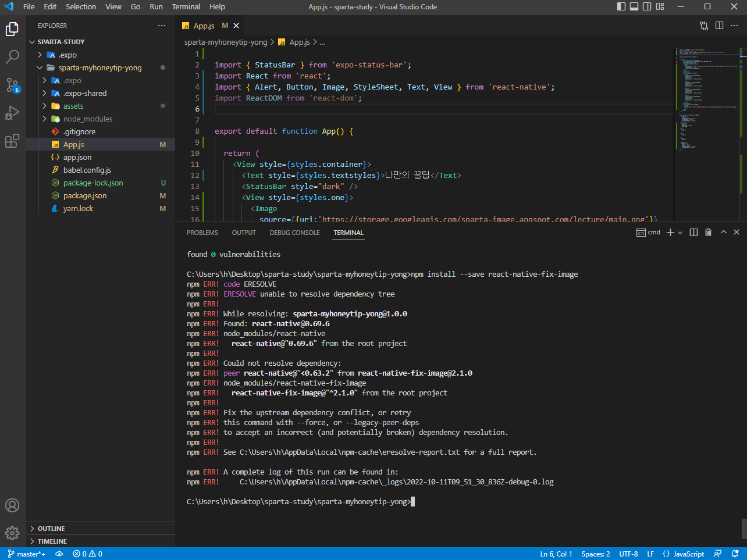Close the App.js editor tab

pyautogui.click(x=236, y=26)
